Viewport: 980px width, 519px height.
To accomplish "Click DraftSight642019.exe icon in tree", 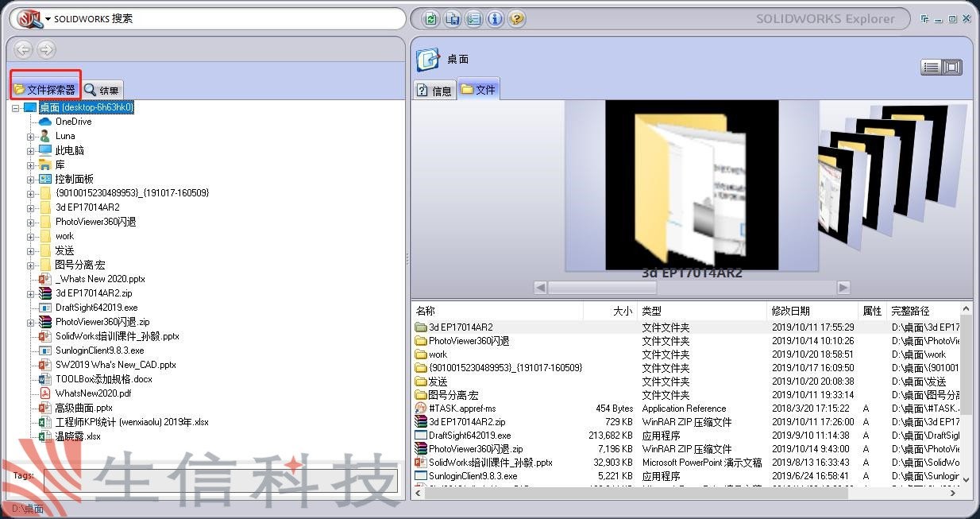I will (45, 308).
